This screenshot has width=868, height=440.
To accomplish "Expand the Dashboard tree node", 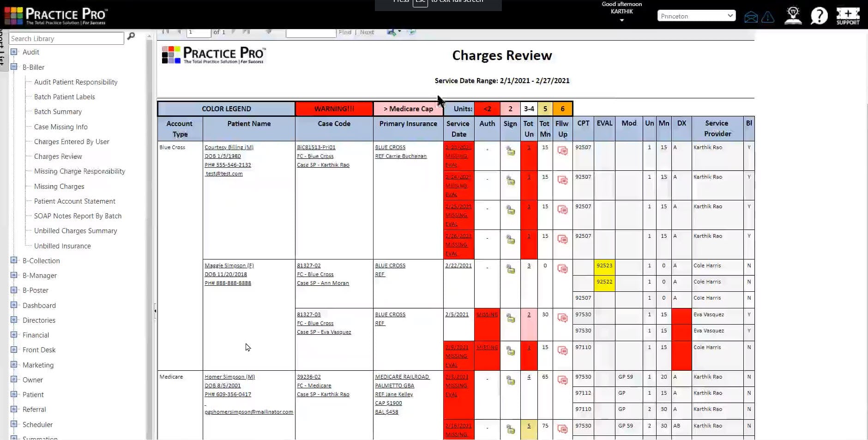I will (x=14, y=305).
